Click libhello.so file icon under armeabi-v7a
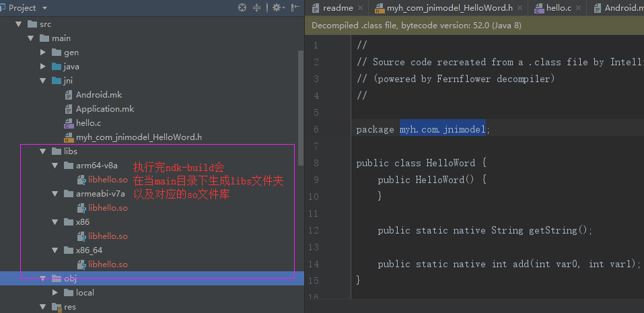644x313 pixels. tap(81, 208)
